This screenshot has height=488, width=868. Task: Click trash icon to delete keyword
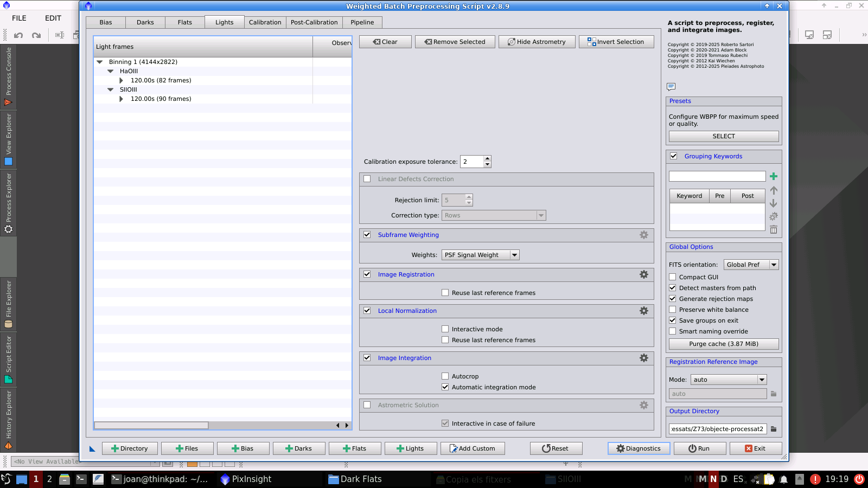pos(774,230)
